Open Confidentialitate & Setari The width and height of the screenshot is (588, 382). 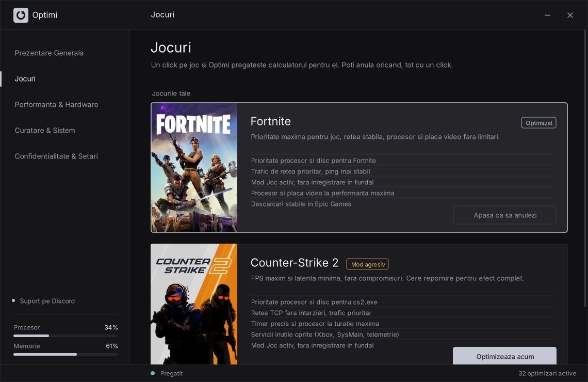56,156
